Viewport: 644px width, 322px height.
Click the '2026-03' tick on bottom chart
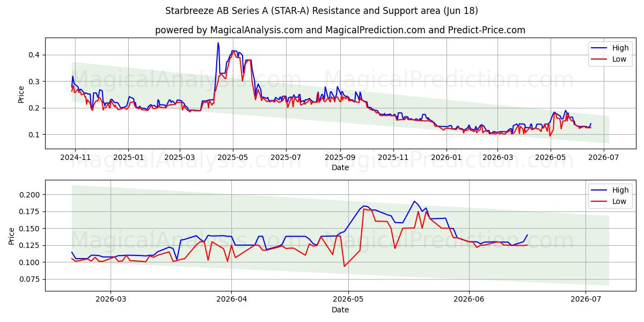(111, 299)
